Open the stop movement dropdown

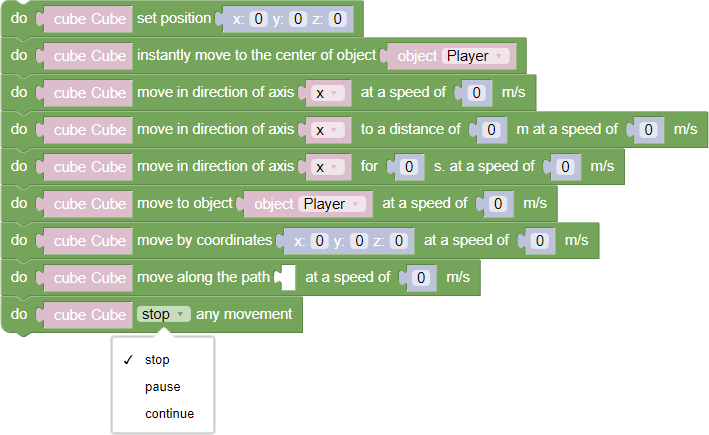(164, 314)
